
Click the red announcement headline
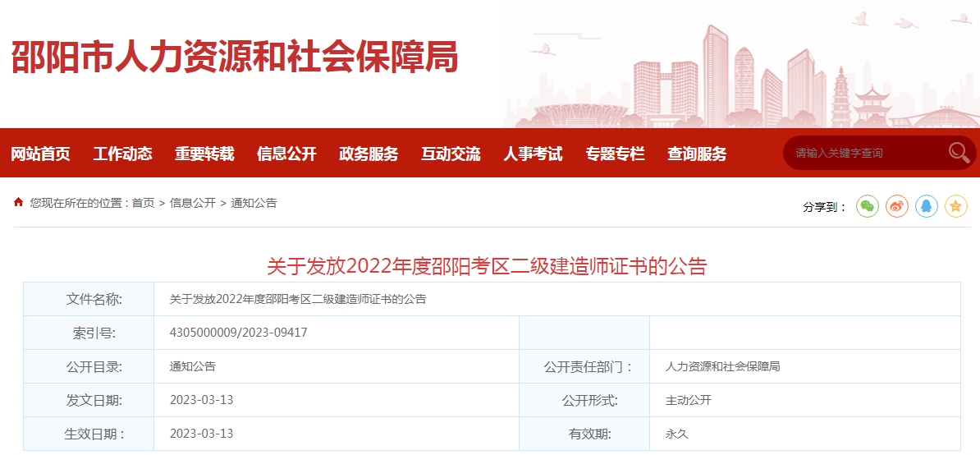(x=486, y=266)
